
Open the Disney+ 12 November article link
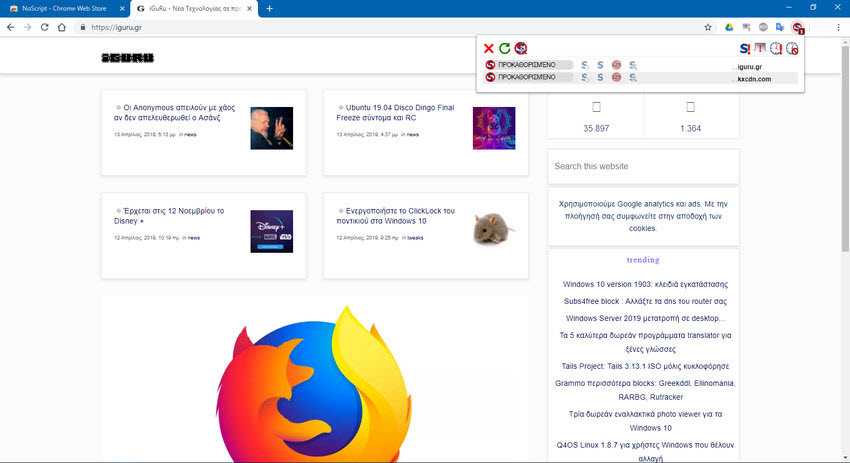[x=169, y=216]
